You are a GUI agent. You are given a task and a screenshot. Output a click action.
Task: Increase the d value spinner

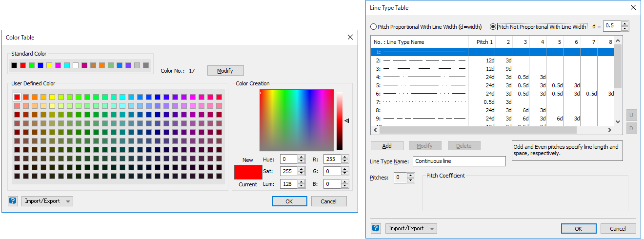[x=625, y=23]
